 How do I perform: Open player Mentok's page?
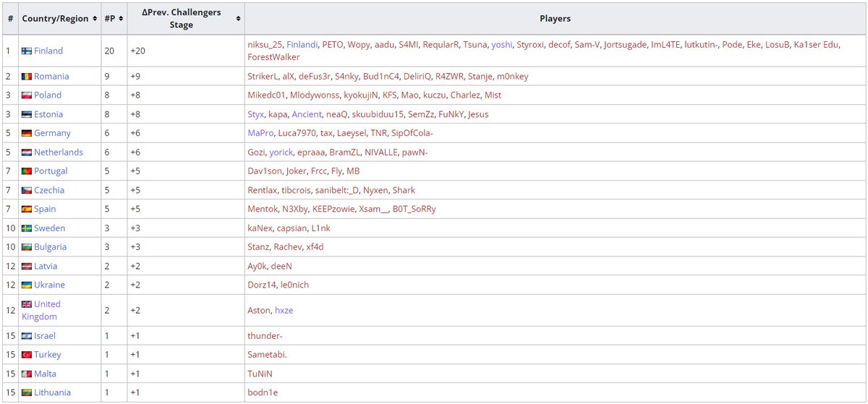pos(262,210)
